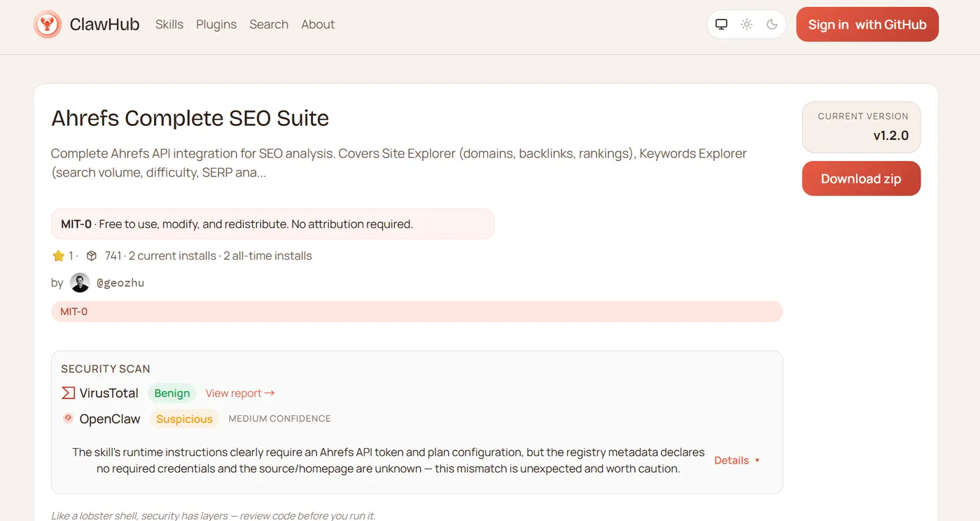Open the Skills menu item
980x521 pixels.
(x=169, y=25)
